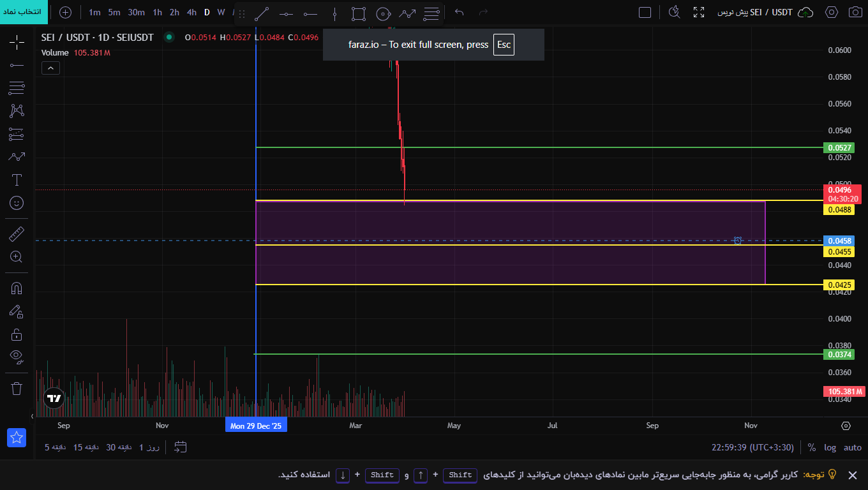Open chart settings hexagon icon
868x490 pixels.
click(832, 12)
